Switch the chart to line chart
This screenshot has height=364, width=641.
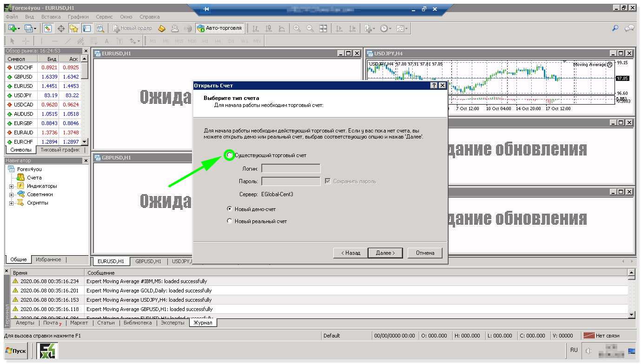[281, 28]
